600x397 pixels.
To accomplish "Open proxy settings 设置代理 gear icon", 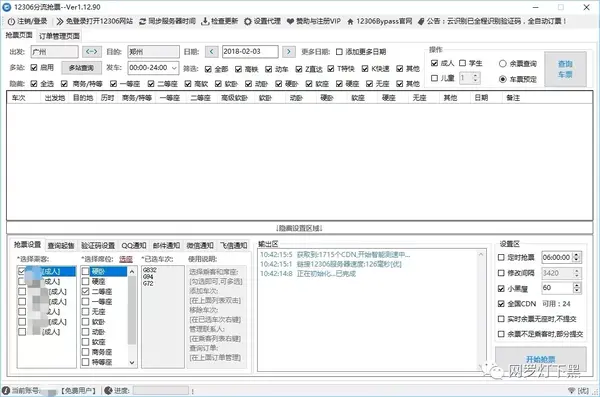I will coord(248,21).
